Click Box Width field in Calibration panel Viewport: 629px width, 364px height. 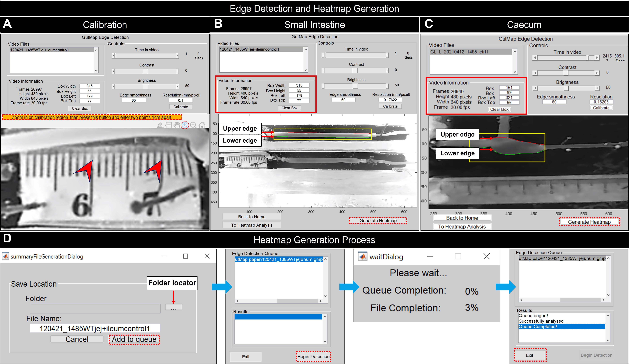click(90, 86)
